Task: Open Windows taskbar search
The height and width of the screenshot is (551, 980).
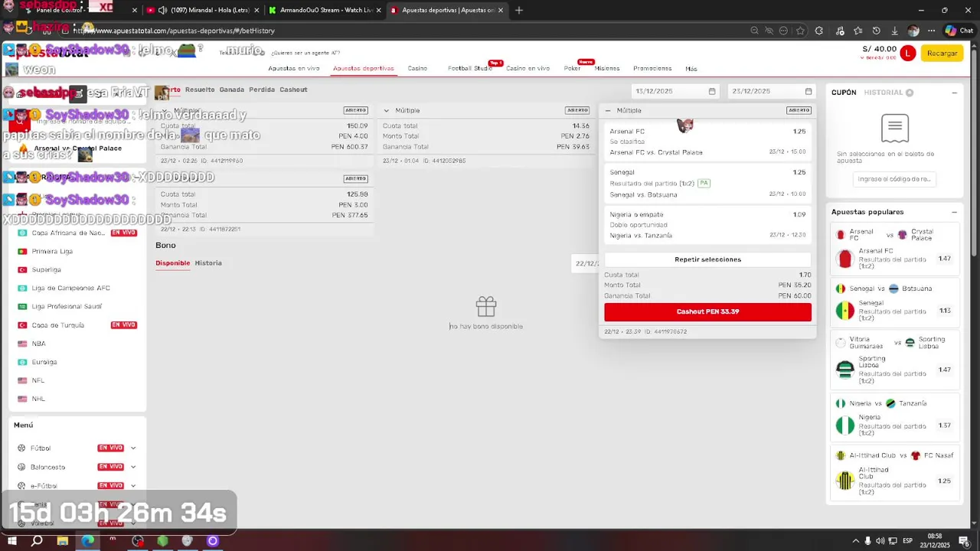Action: click(x=37, y=541)
